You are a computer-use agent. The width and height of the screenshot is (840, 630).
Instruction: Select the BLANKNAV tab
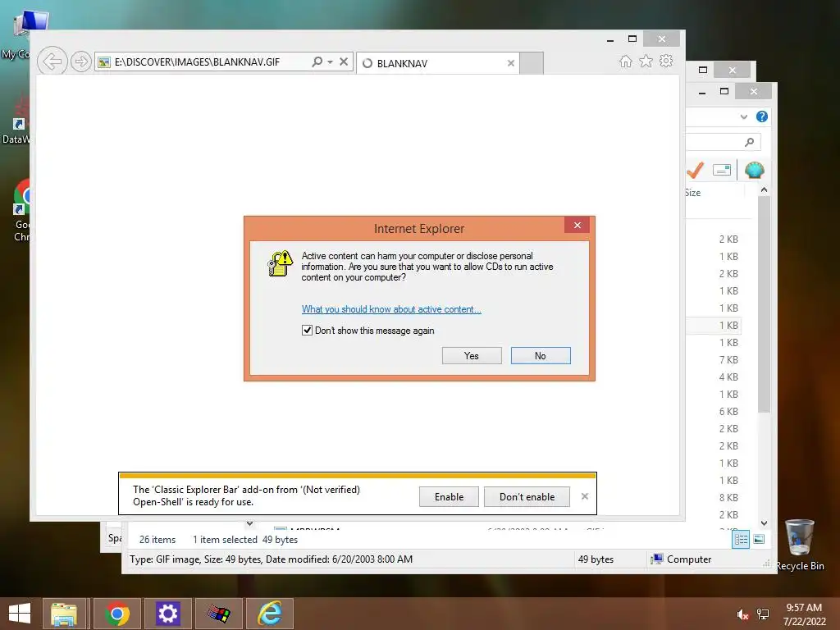(438, 63)
